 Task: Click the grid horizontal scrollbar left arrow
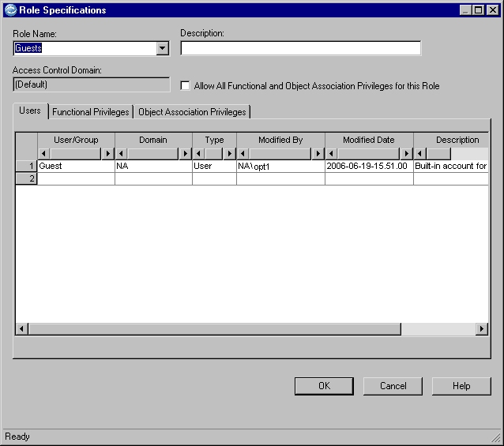[x=22, y=329]
